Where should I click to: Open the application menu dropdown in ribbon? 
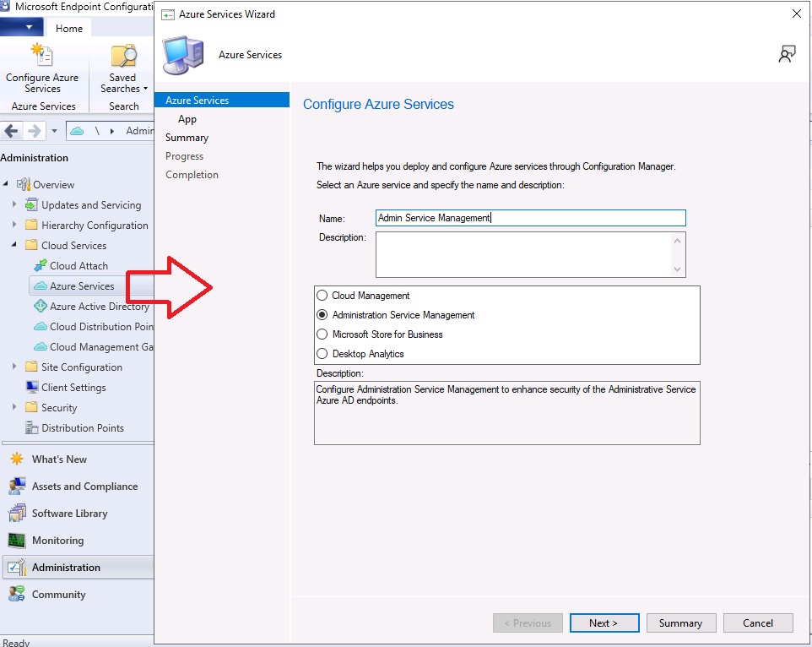(22, 27)
